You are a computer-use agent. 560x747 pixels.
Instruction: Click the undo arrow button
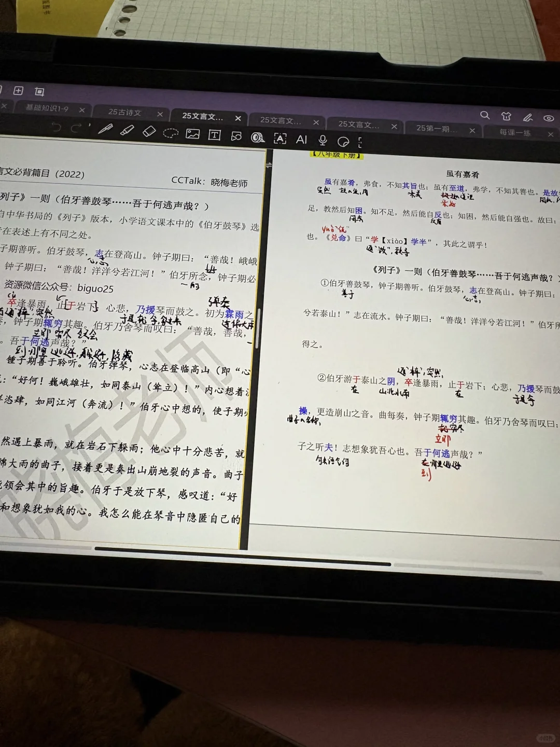57,128
